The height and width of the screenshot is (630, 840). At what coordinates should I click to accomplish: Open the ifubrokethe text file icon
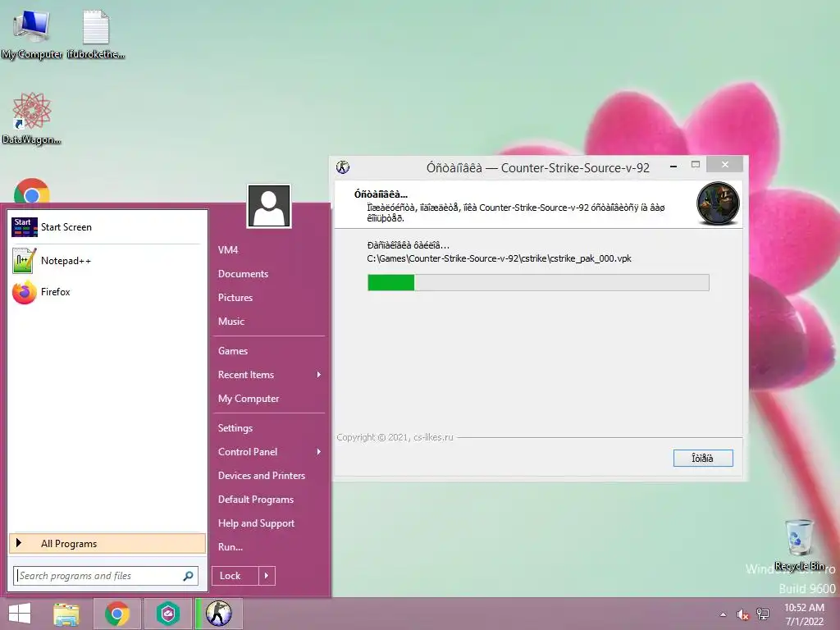(96, 34)
